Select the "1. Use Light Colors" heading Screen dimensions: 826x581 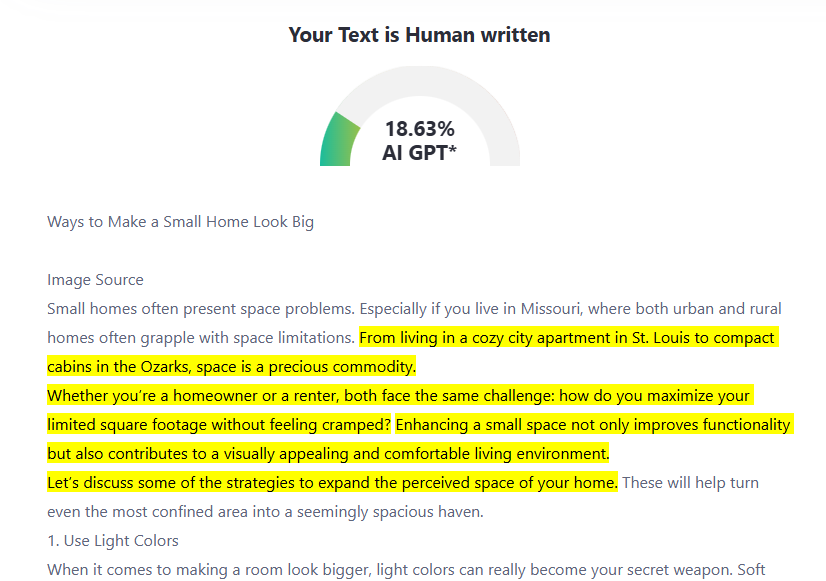[x=113, y=540]
